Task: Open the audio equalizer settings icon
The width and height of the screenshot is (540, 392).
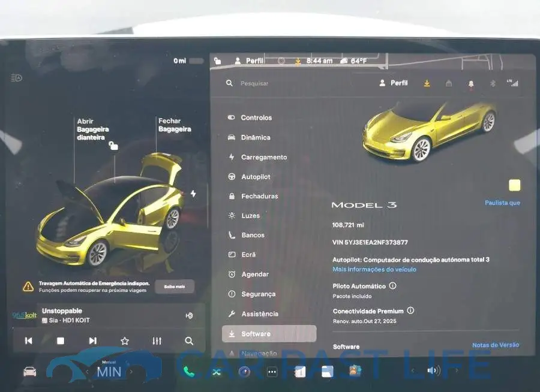Action: coord(157,340)
